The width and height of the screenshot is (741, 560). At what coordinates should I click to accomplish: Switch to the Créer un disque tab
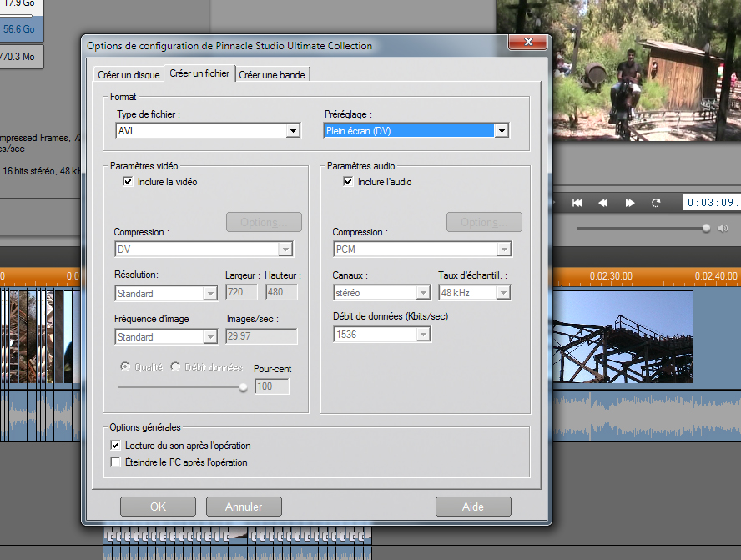[129, 74]
